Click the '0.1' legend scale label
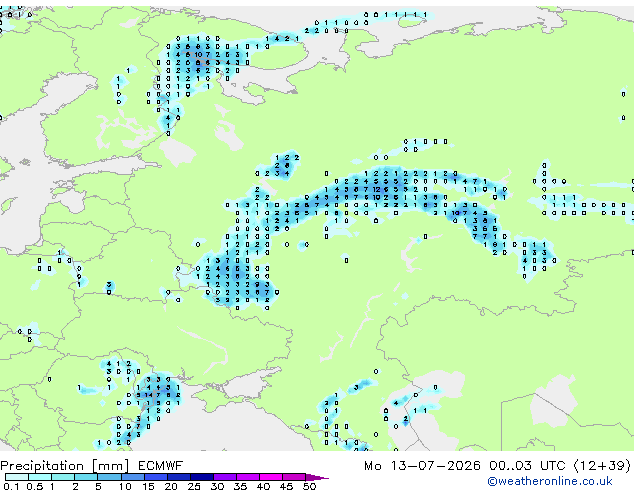 pos(11,486)
